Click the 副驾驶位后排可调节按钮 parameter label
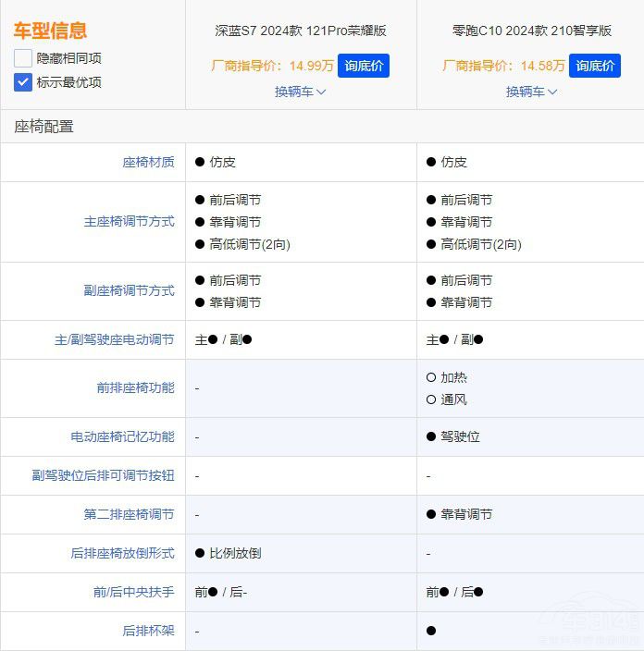Screen dimensions: 644x651 tap(103, 475)
